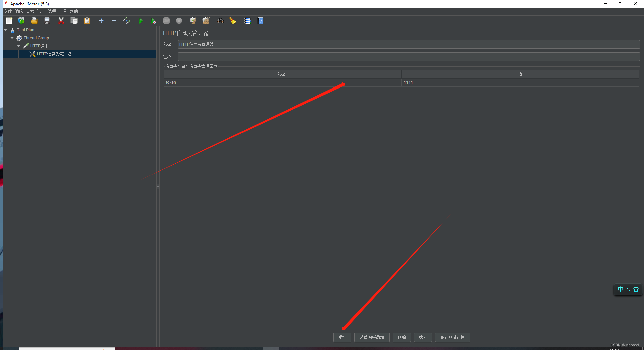This screenshot has width=644, height=350.
Task: Switch IME Chinese mode 中 indicator
Action: (620, 289)
